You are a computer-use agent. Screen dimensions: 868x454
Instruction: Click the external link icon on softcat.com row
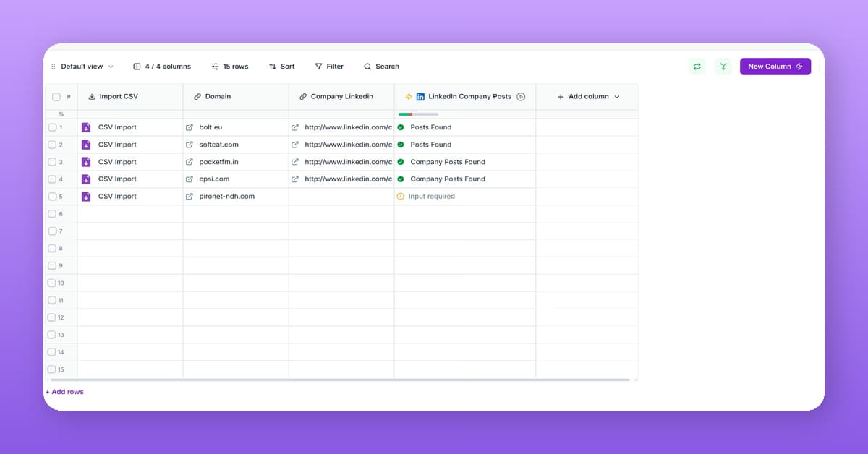coord(190,144)
